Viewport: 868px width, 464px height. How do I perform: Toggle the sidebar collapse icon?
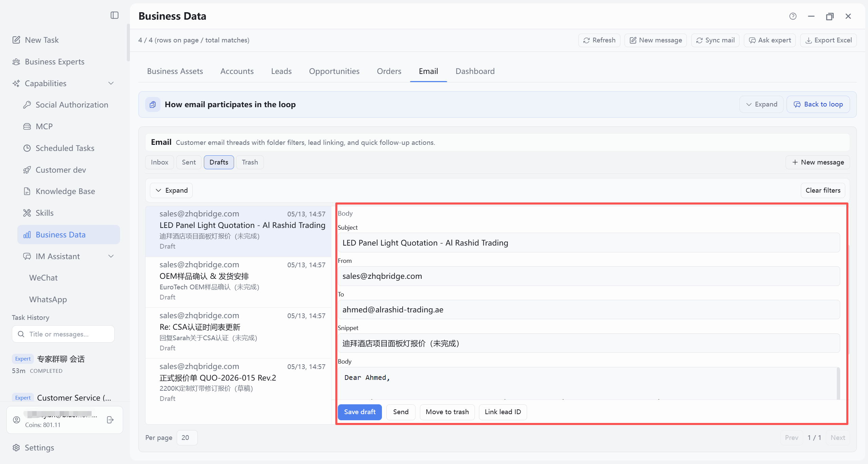[x=115, y=15]
